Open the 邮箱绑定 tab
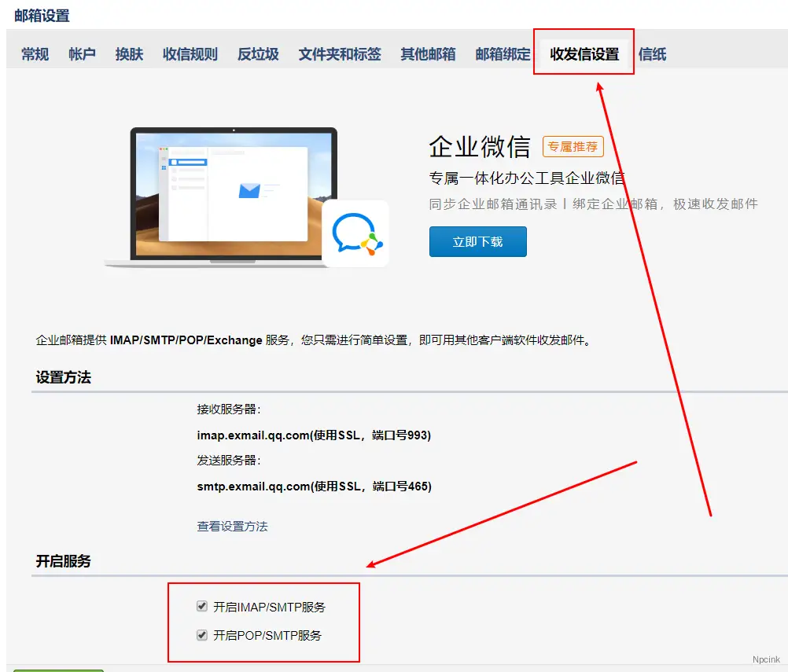 click(x=503, y=53)
